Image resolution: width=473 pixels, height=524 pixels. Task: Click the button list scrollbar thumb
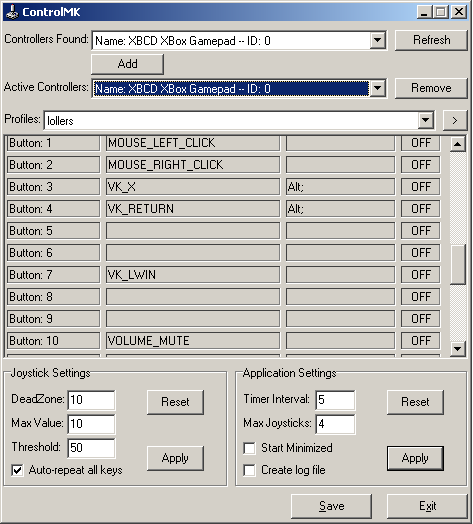tap(458, 265)
